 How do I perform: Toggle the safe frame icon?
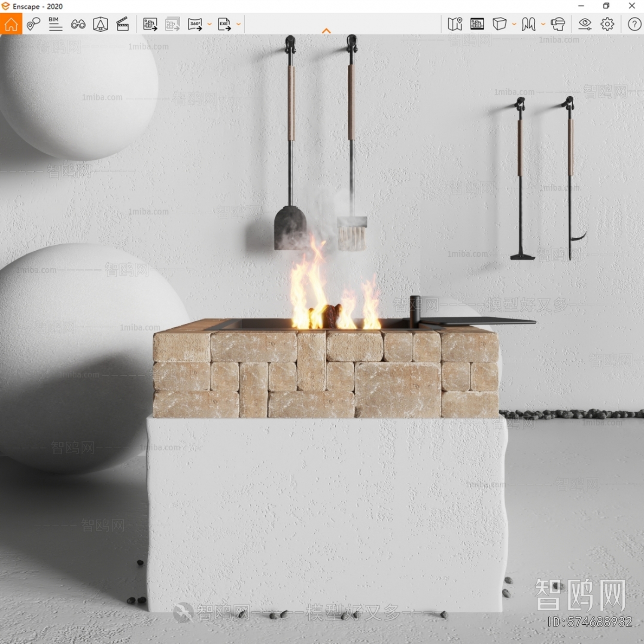tap(100, 24)
